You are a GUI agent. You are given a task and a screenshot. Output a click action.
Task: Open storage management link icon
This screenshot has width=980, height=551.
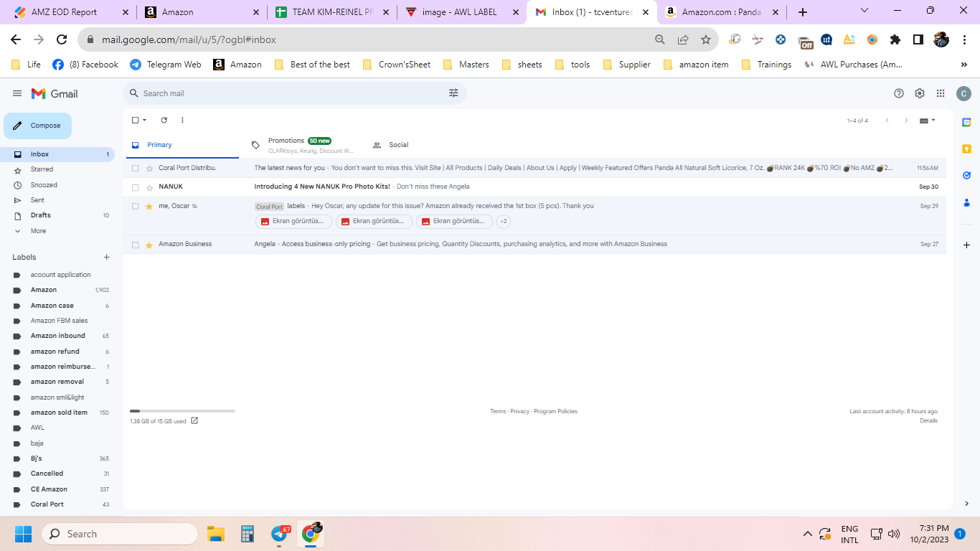tap(194, 421)
